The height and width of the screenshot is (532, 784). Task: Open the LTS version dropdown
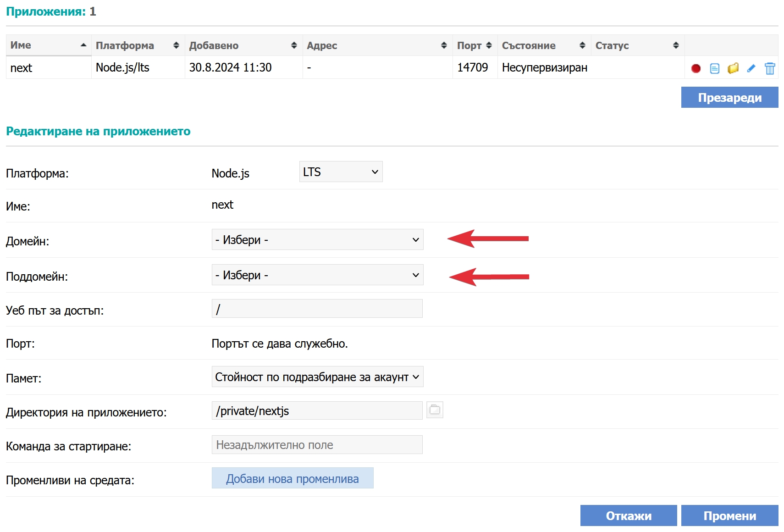click(x=341, y=172)
